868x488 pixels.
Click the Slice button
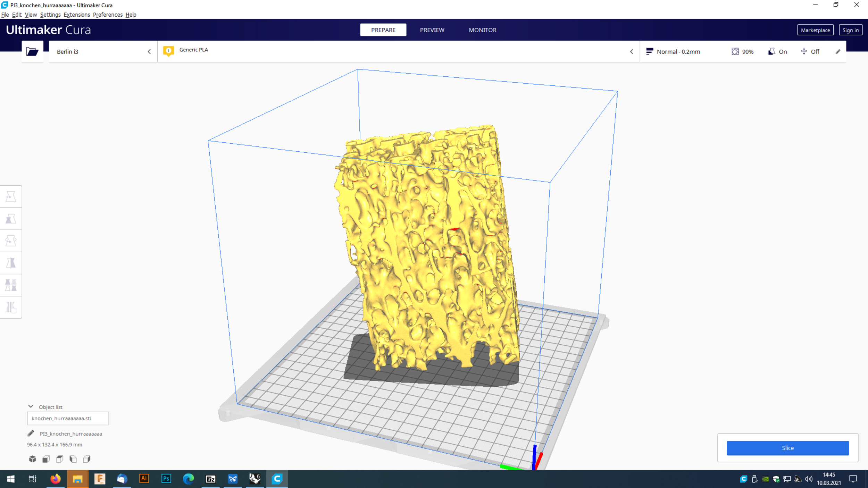point(787,448)
